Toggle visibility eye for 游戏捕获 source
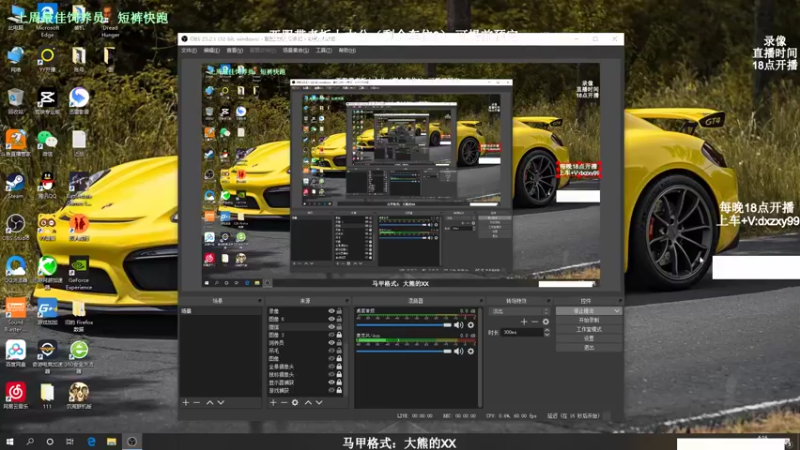Viewport: 800px width, 450px height. tap(332, 390)
